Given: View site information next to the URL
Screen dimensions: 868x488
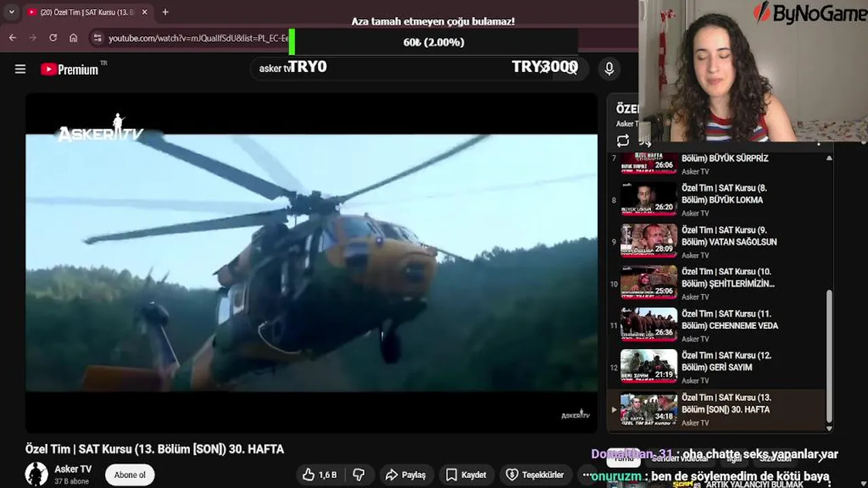Looking at the screenshot, I should pos(98,39).
